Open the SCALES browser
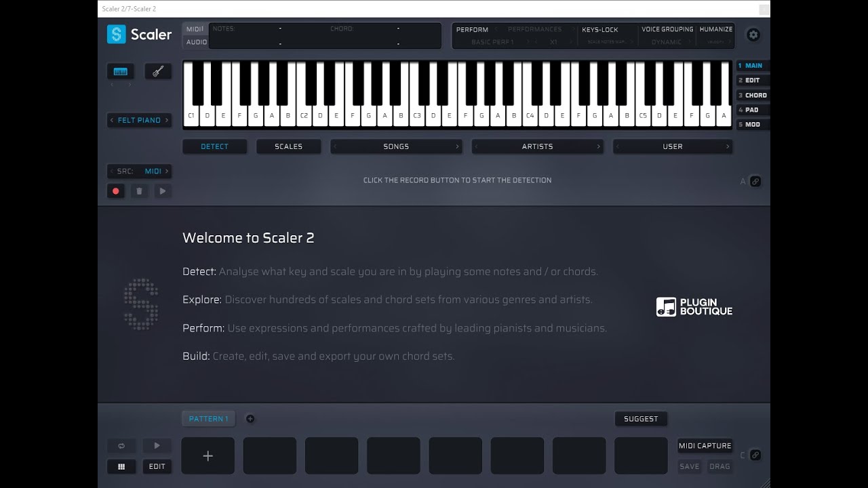 (x=288, y=146)
